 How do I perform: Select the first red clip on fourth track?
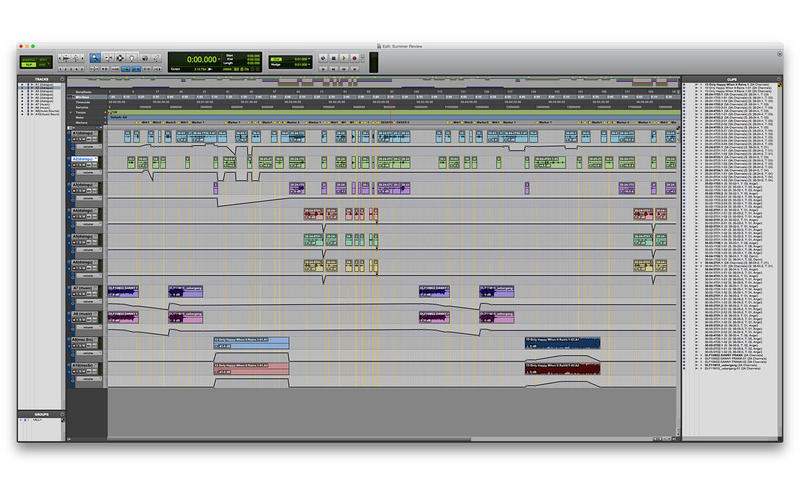click(313, 214)
